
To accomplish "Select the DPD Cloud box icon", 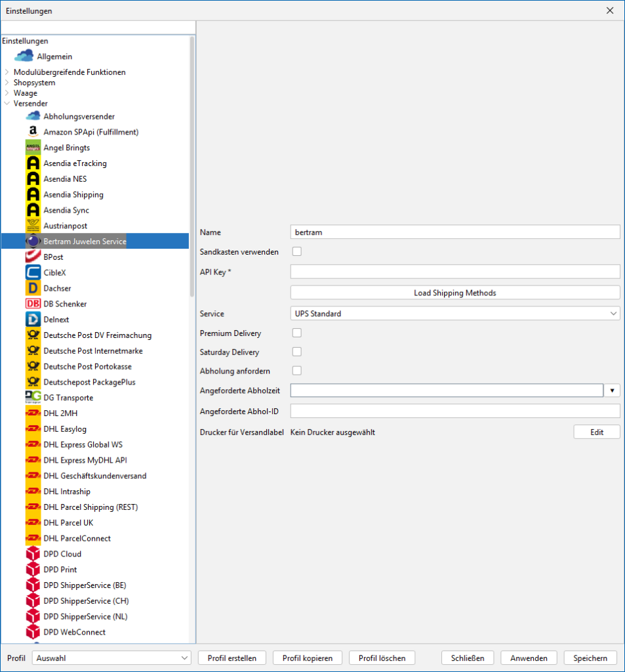I will [33, 554].
